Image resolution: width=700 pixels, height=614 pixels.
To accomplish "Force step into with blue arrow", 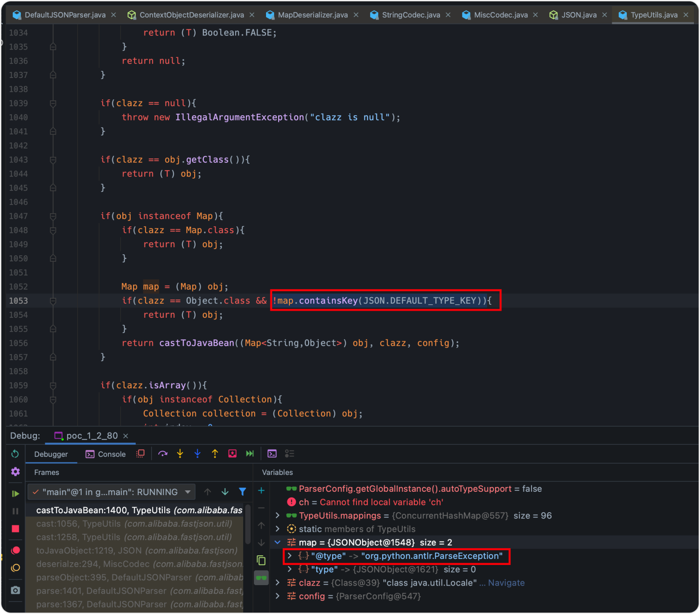I will click(x=197, y=454).
